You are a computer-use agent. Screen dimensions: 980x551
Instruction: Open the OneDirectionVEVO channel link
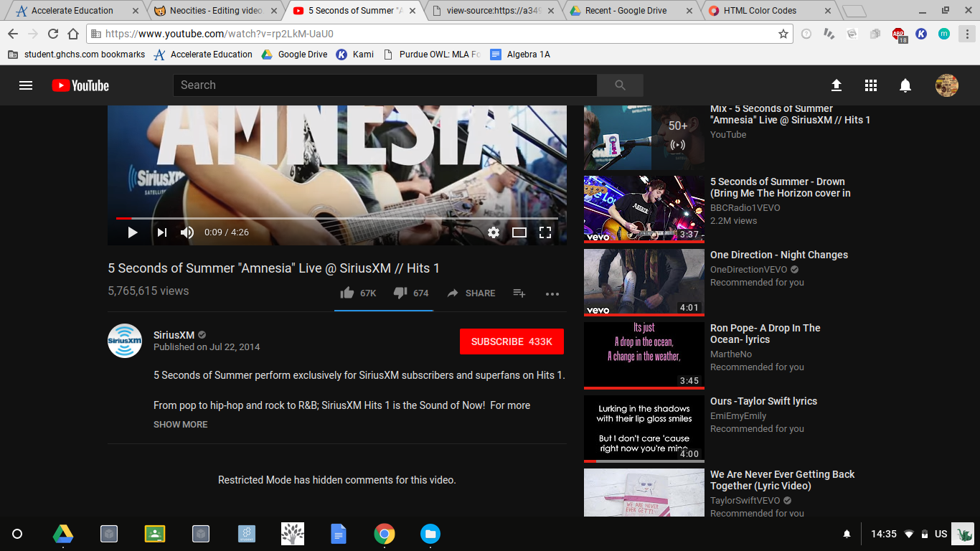tap(749, 270)
